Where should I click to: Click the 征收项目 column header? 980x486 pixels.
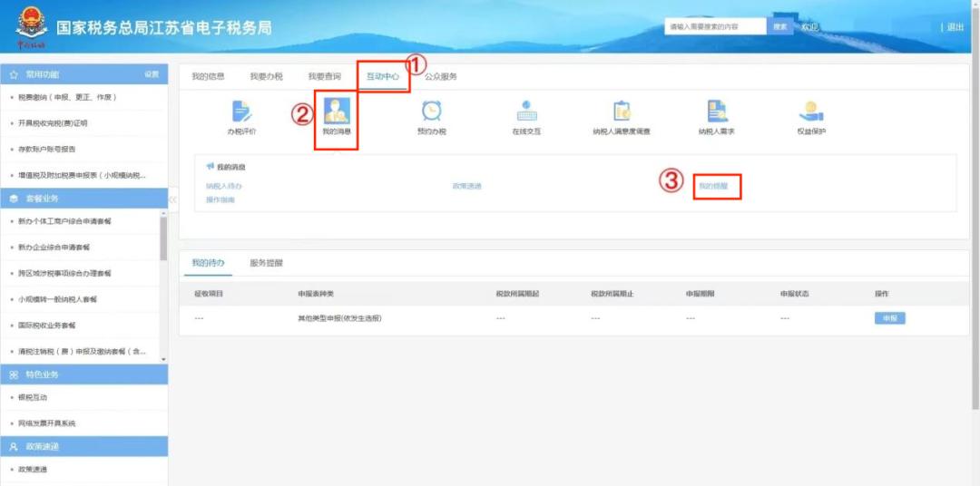209,294
